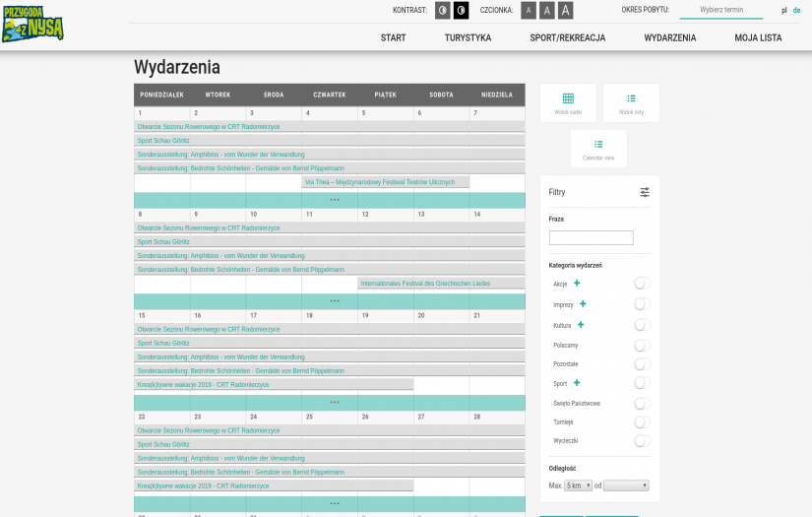Toggle the Sport category switch
Screen dimensions: 812x517
pyautogui.click(x=642, y=383)
